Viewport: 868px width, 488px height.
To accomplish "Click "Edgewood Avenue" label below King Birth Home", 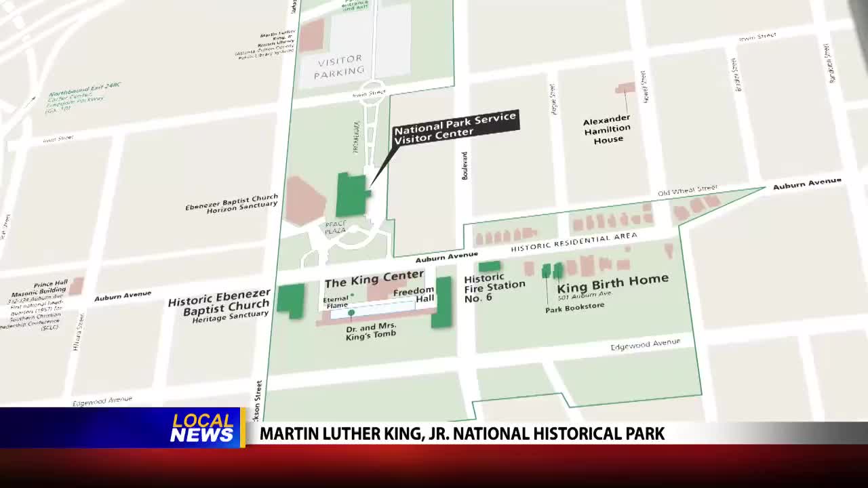I will (645, 345).
